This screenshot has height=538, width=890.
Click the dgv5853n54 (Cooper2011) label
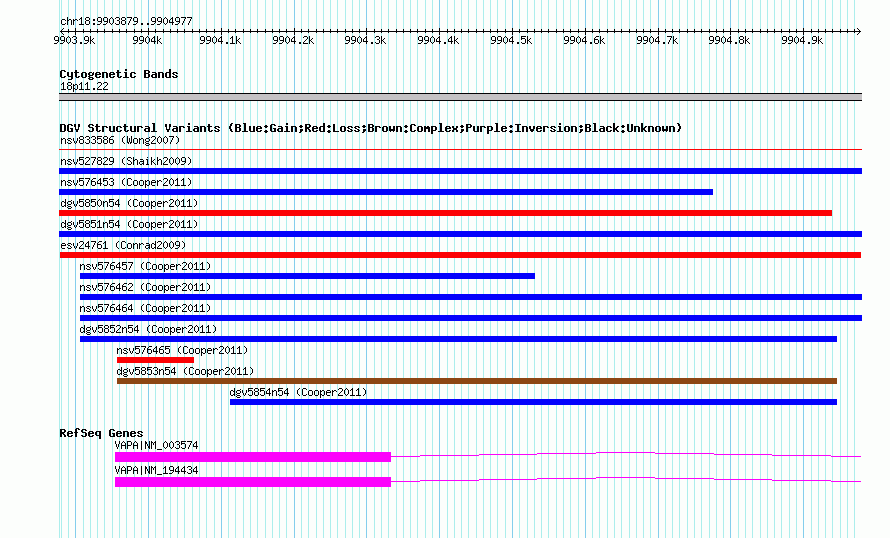click(x=185, y=371)
